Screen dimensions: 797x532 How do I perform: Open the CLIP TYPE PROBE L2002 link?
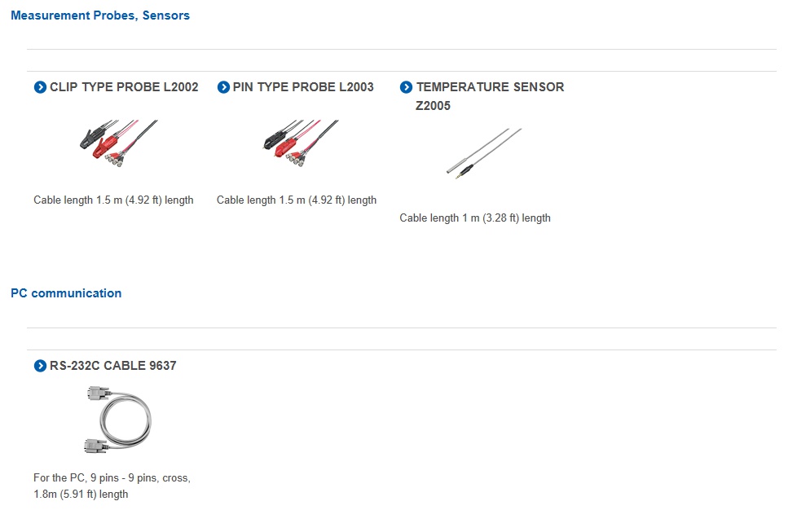point(124,87)
